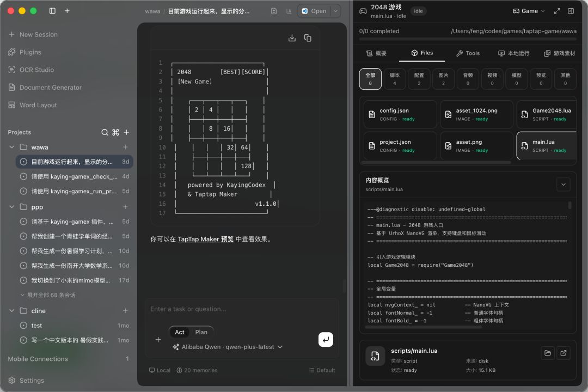The height and width of the screenshot is (392, 588).
Task: Open the test session under cline
Action: pos(74,325)
